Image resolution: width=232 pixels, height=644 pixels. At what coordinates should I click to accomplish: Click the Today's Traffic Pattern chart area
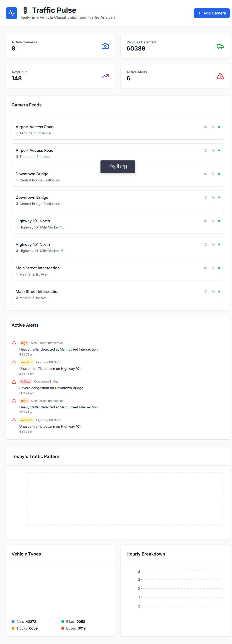(x=125, y=498)
